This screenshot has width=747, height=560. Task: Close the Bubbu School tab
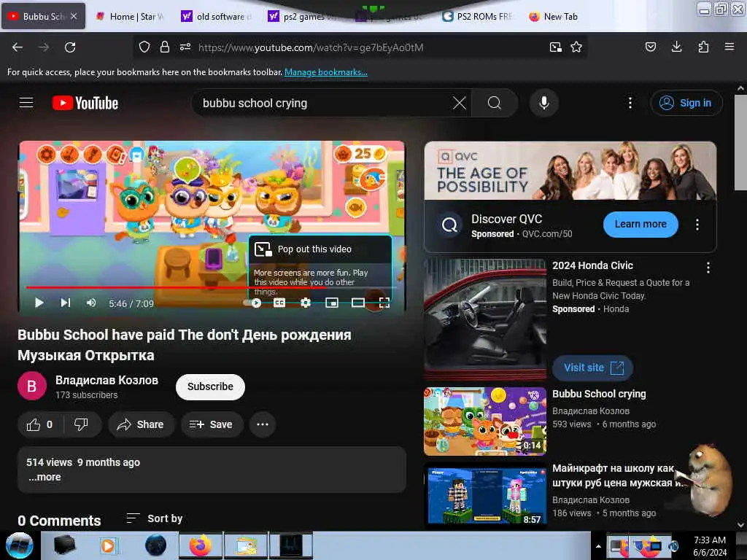74,16
